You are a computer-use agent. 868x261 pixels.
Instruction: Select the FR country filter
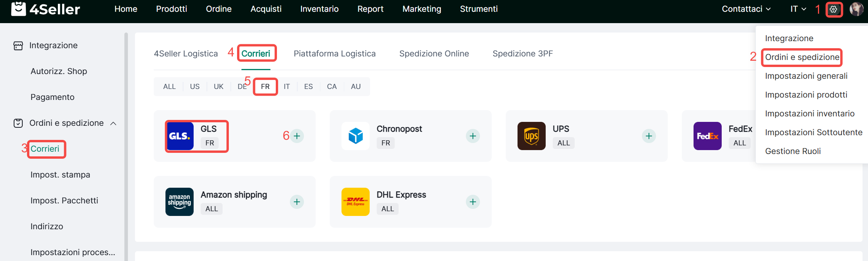click(265, 87)
